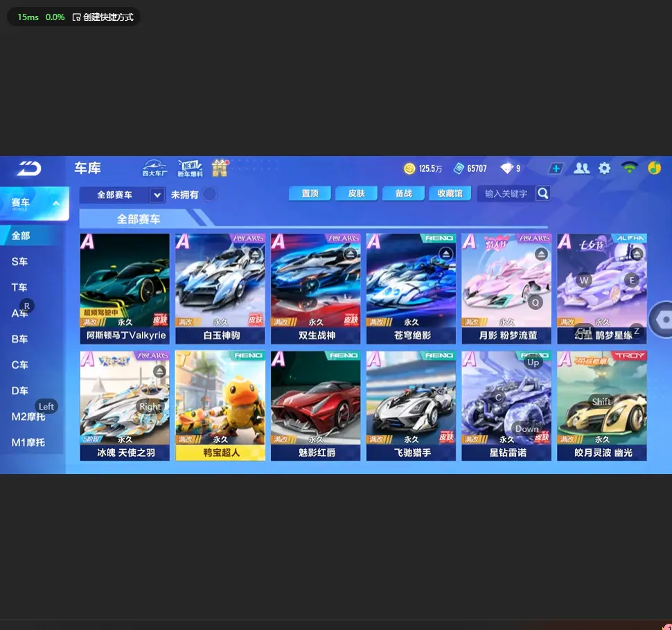Click the diamond currency icon
The height and width of the screenshot is (630, 672).
[507, 168]
